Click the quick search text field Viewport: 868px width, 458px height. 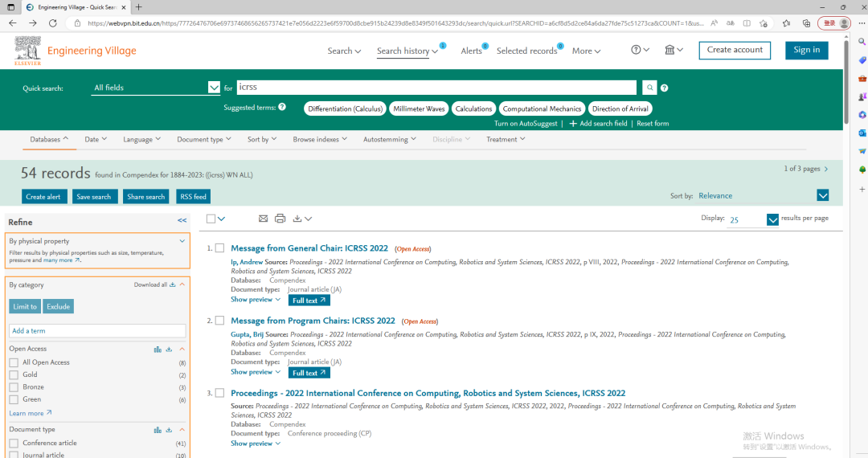pyautogui.click(x=436, y=88)
